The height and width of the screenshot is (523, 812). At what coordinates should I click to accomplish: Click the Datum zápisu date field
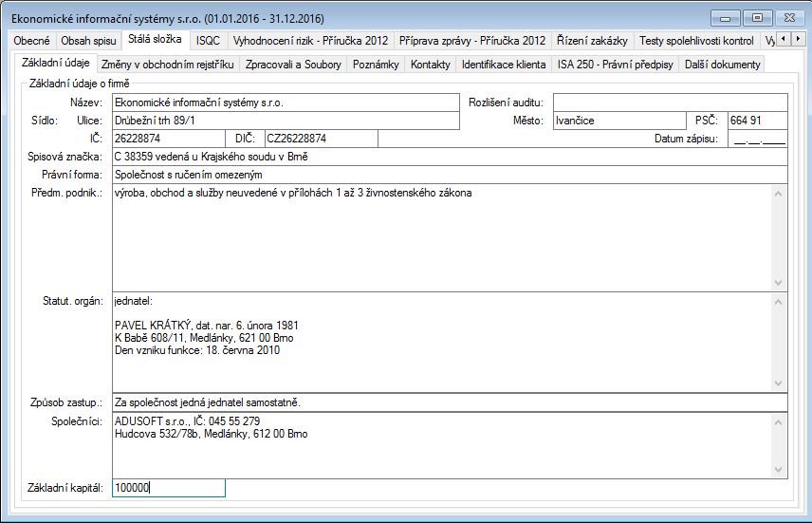pyautogui.click(x=758, y=139)
